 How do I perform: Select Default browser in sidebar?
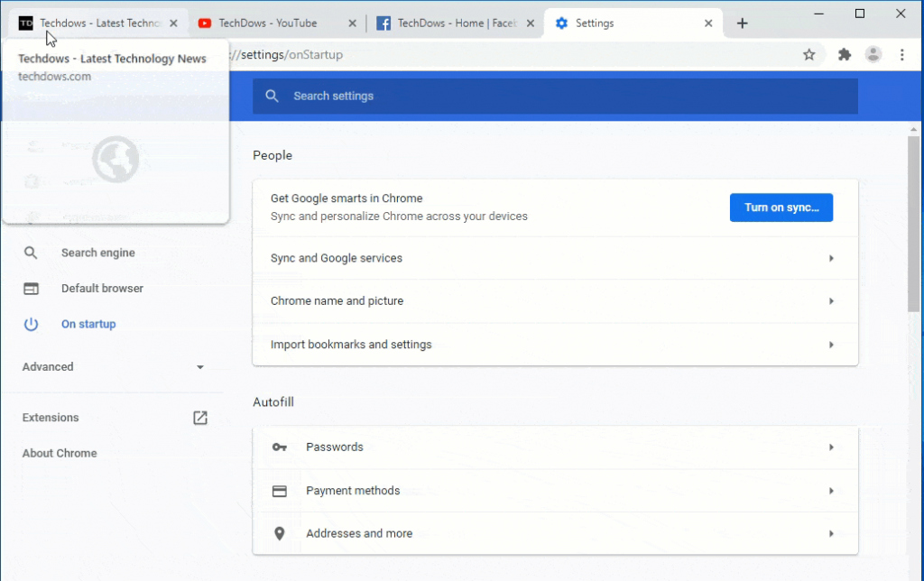point(102,289)
